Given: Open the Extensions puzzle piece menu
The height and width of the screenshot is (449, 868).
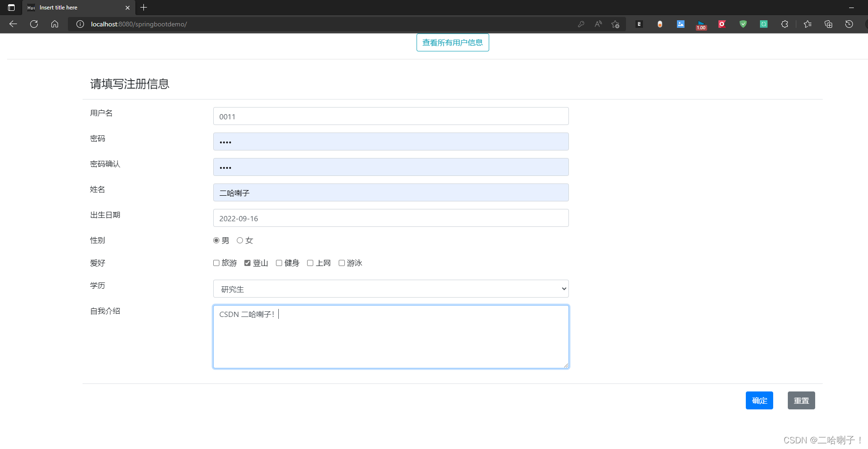Looking at the screenshot, I should pyautogui.click(x=785, y=24).
